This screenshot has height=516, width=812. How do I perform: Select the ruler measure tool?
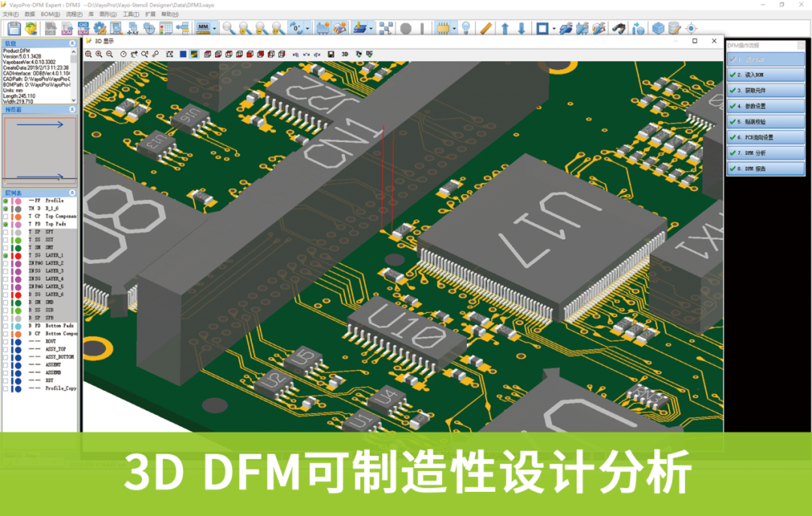pyautogui.click(x=486, y=29)
